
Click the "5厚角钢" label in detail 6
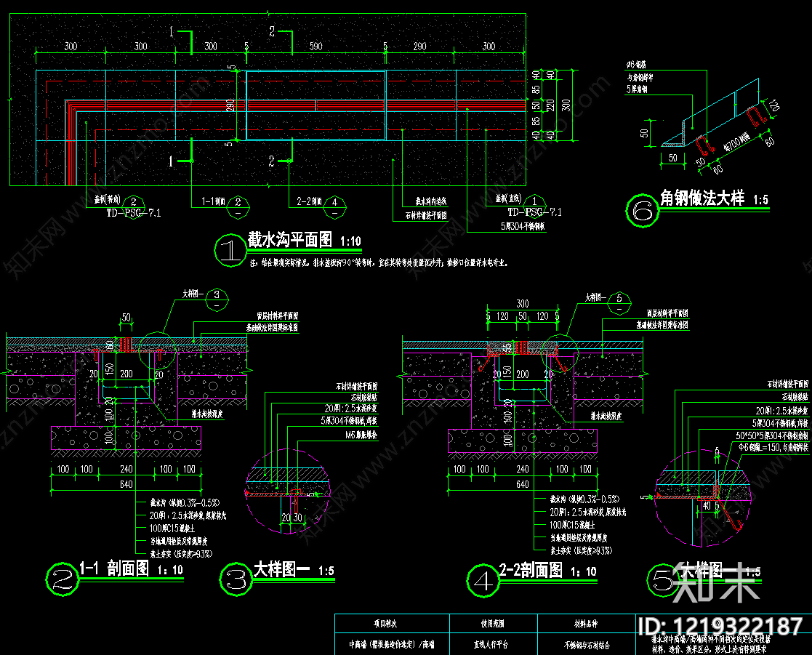point(637,89)
